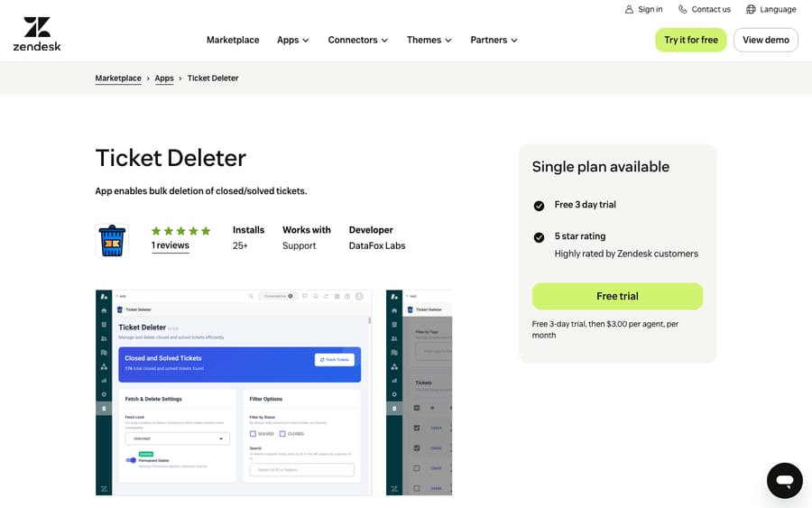Click the Ticket Deleter trash can app icon

pyautogui.click(x=113, y=240)
